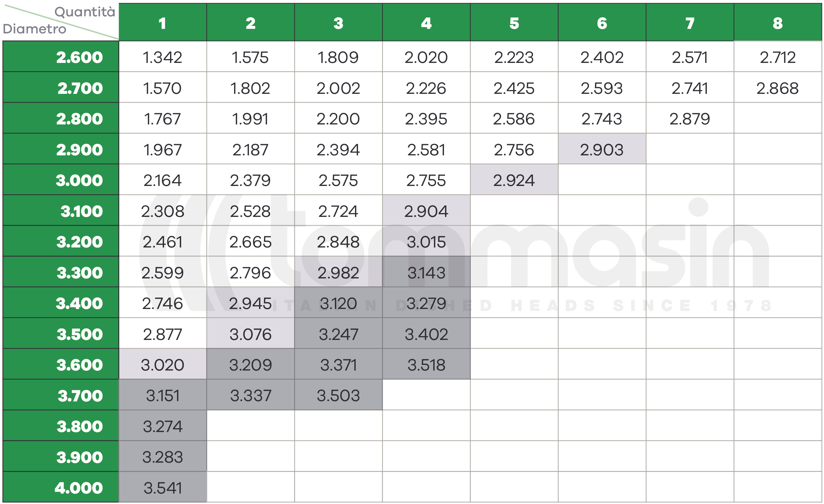
Task: Click the column header for quantity 1
Action: [x=163, y=22]
